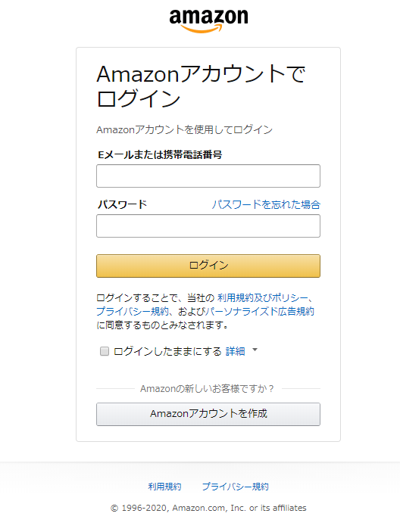Click the Amazonアカウントでログイン heading
400x532 pixels.
(x=201, y=86)
